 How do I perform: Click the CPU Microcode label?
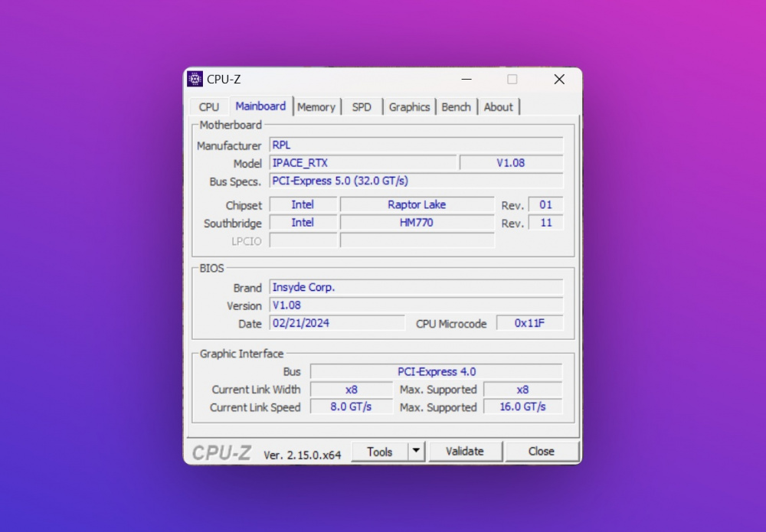click(x=451, y=324)
